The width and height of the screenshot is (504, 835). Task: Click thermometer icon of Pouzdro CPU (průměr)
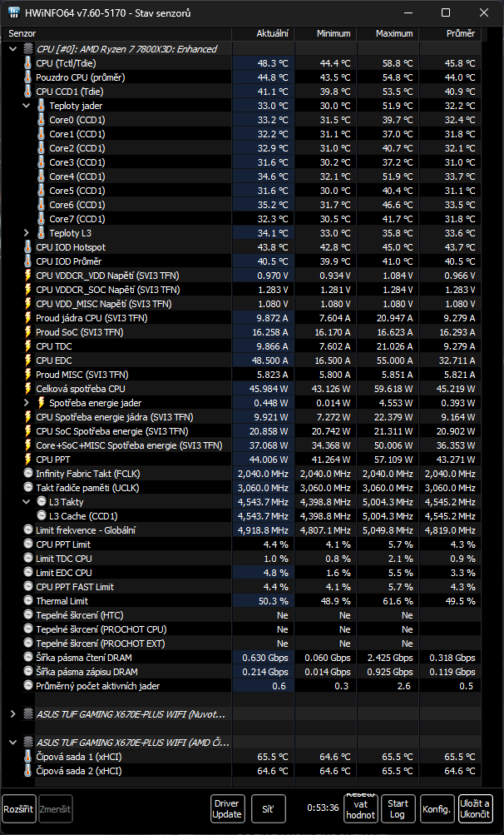point(28,77)
